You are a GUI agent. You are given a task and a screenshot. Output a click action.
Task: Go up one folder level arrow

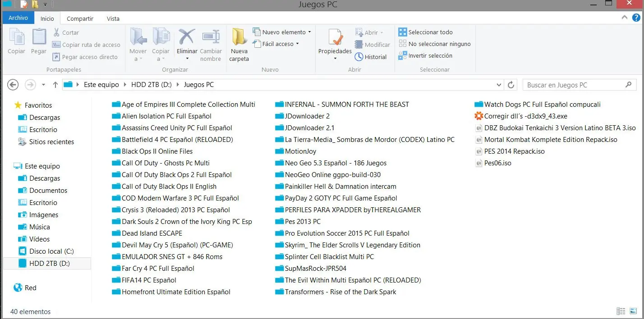tap(55, 85)
